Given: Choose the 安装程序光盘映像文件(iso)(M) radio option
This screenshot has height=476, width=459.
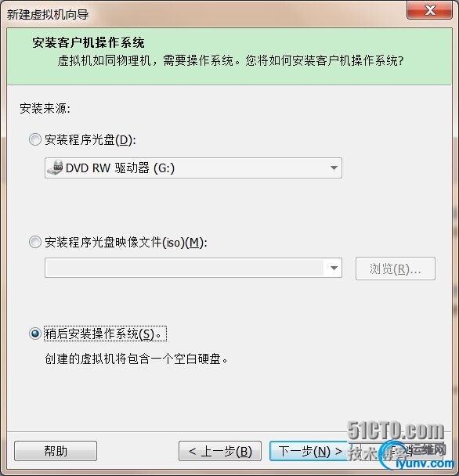Looking at the screenshot, I should 35,242.
